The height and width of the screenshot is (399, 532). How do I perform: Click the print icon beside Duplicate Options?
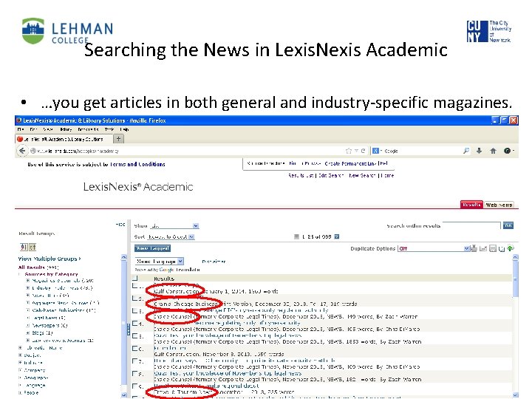coord(474,248)
